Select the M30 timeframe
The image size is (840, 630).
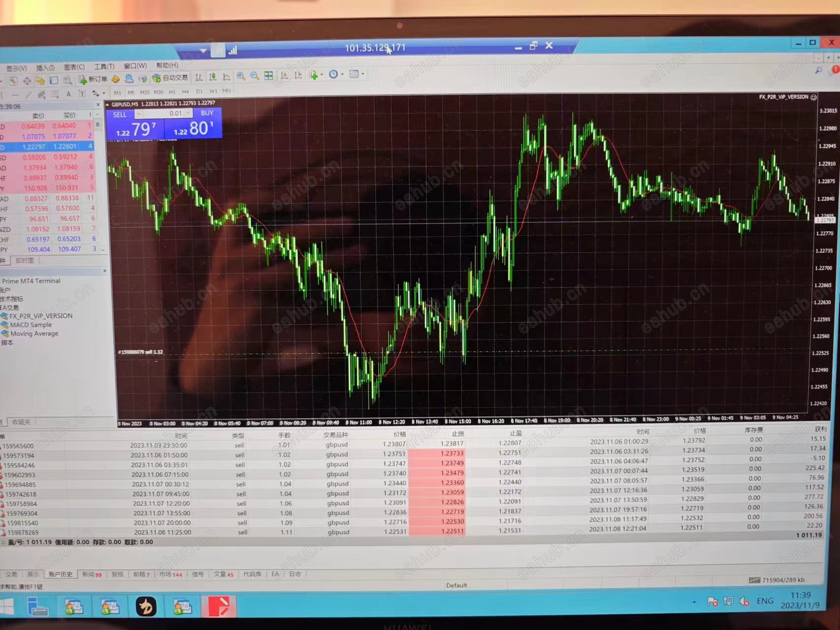[159, 92]
